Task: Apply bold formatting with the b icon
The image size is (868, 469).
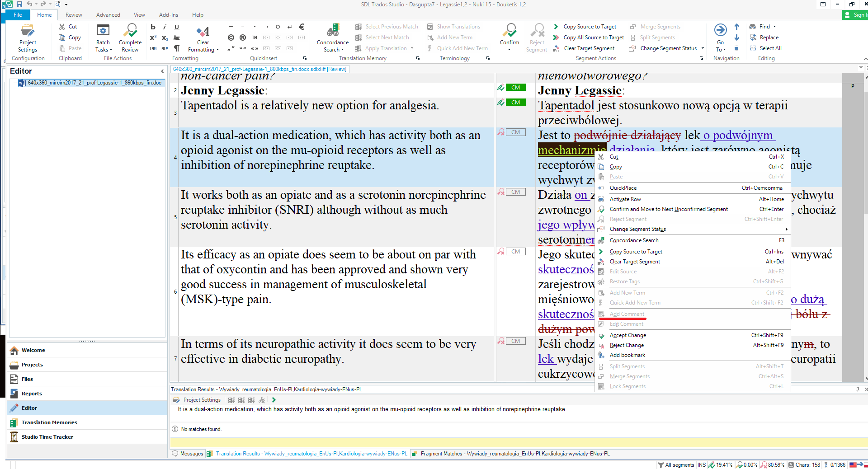Action: pyautogui.click(x=153, y=27)
